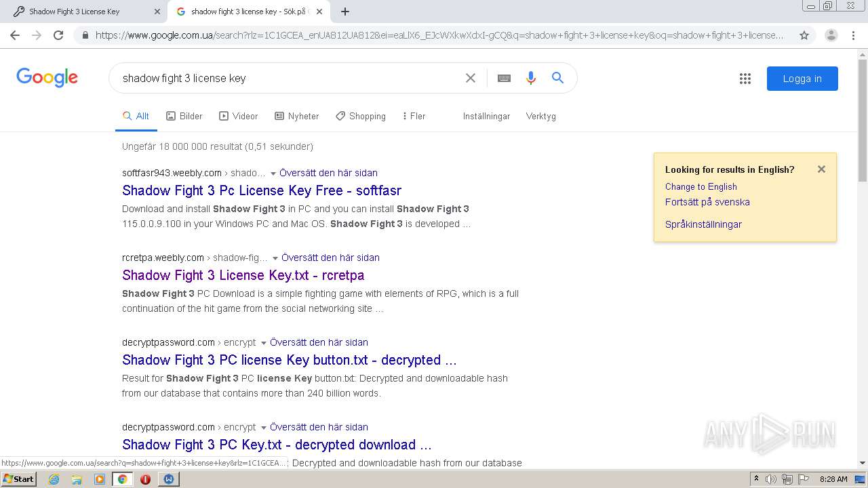Translate the softfasr result page
The width and height of the screenshot is (868, 488).
tap(328, 173)
